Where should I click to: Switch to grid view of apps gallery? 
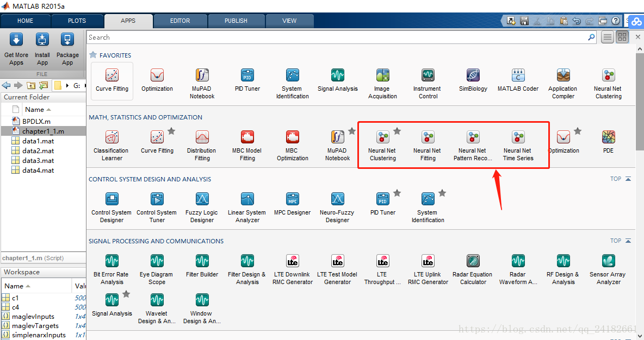coord(622,37)
